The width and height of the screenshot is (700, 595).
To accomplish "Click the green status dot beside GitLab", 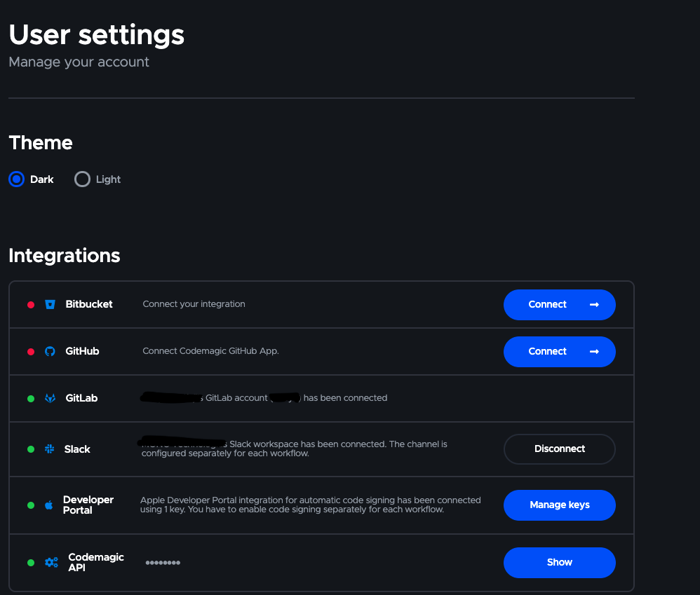I will click(31, 399).
